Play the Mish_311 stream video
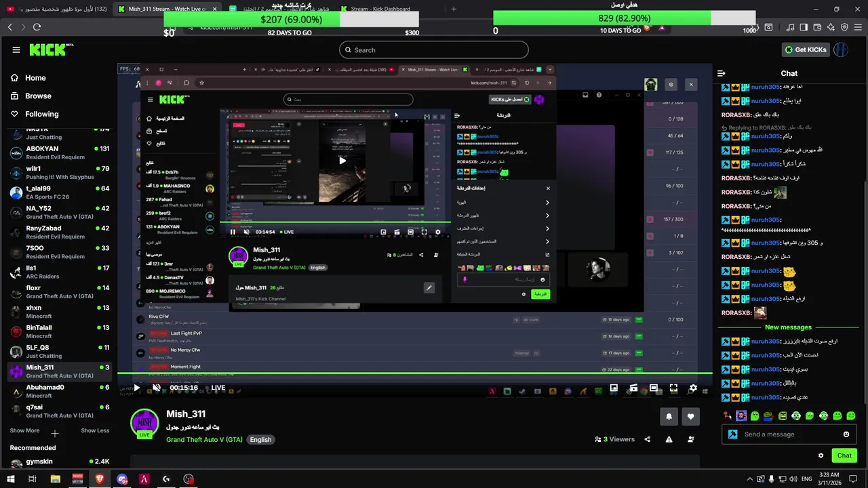868x488 pixels. (x=136, y=388)
